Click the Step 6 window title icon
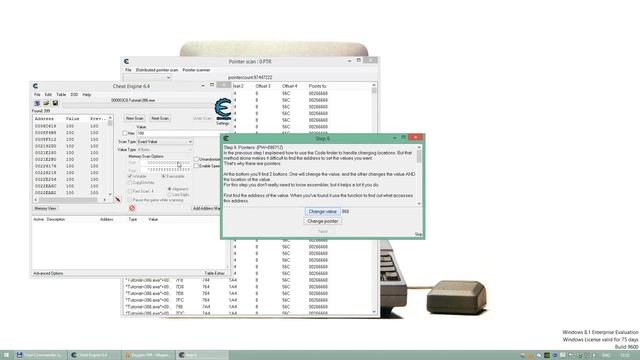This screenshot has height=360, width=640. coord(226,138)
